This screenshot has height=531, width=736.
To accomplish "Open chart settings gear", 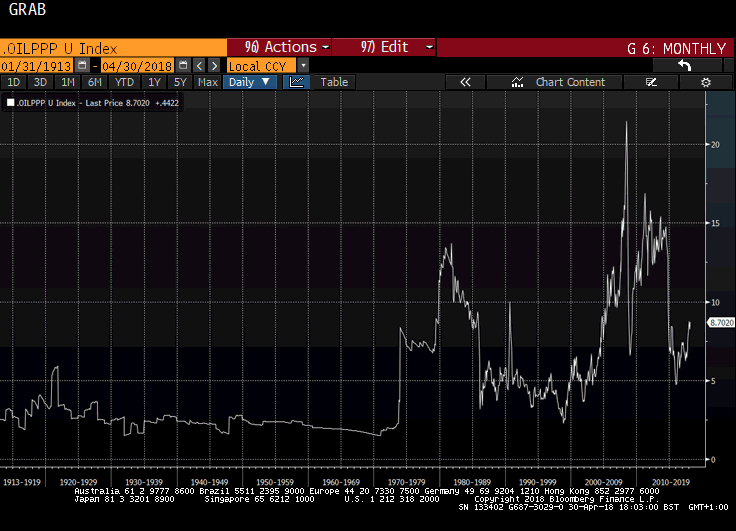I will click(x=705, y=82).
